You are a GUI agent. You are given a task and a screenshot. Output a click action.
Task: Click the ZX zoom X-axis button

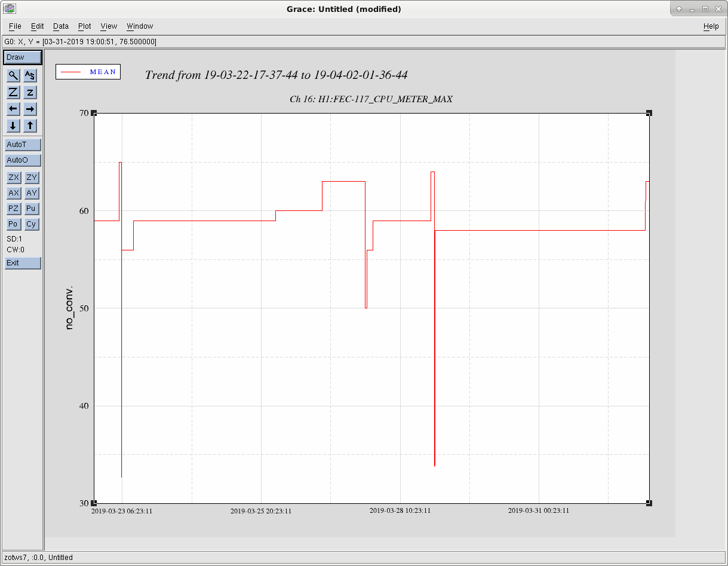tap(13, 178)
